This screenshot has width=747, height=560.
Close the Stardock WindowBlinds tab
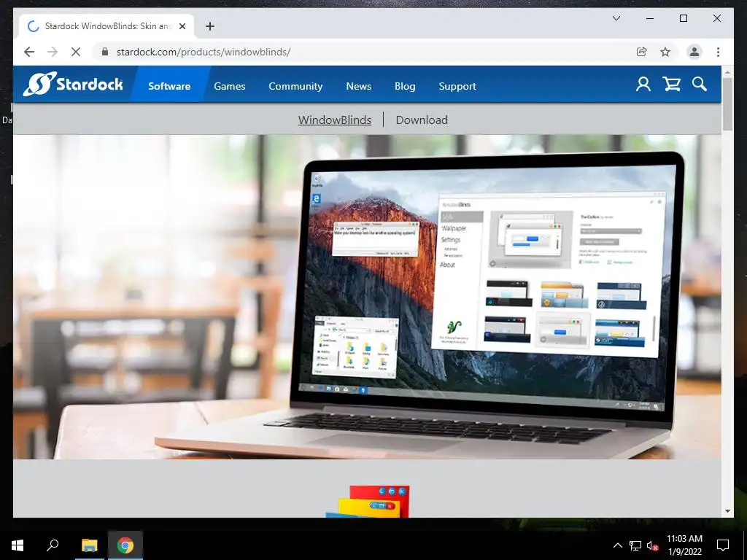182,26
